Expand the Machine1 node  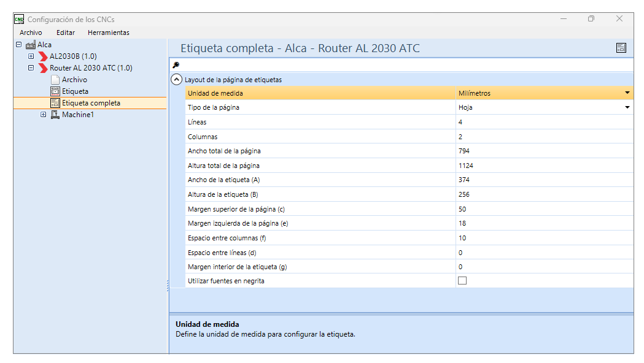click(x=43, y=115)
